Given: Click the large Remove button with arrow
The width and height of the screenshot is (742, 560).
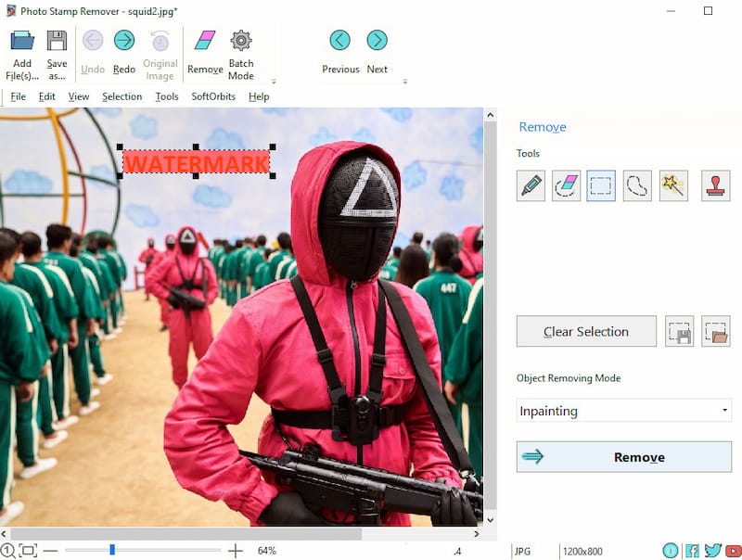Looking at the screenshot, I should click(623, 457).
